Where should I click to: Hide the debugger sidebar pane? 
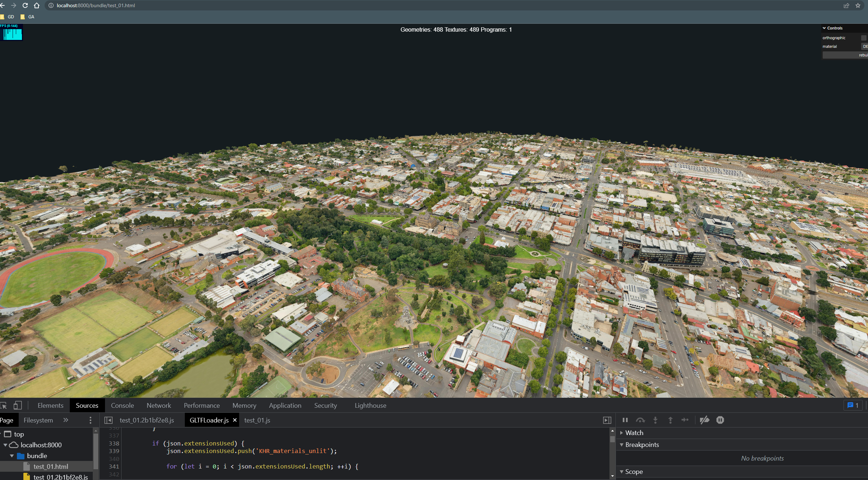pos(607,420)
